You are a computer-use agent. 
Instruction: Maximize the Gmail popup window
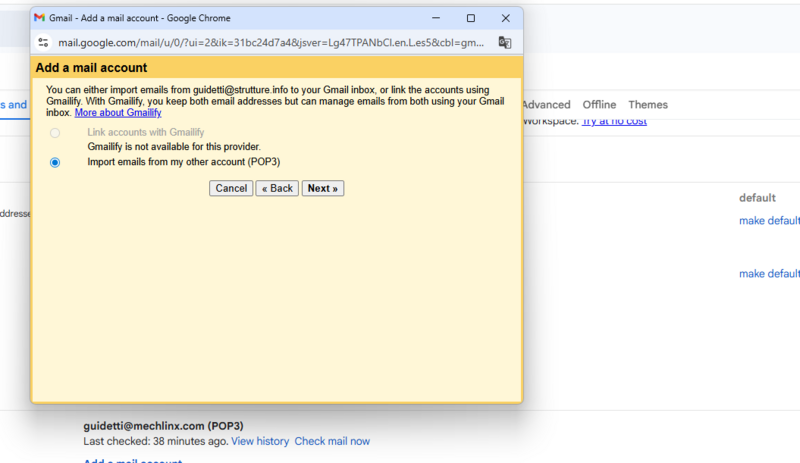pyautogui.click(x=471, y=18)
